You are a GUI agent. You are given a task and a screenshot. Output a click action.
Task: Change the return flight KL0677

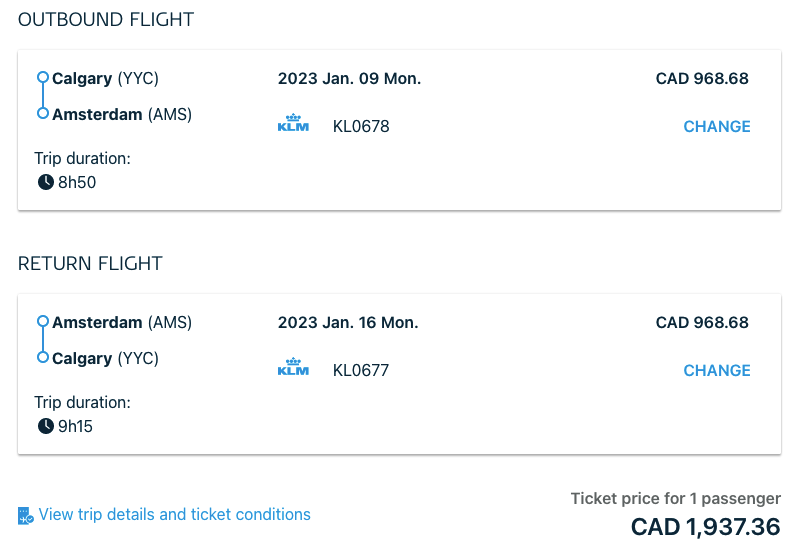point(717,371)
